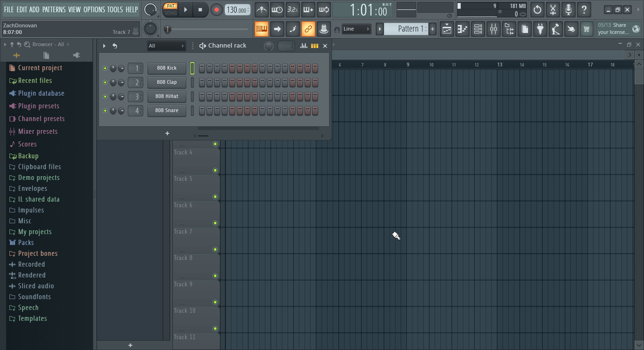Open the touch controller hand icon
Screen dimensions: 644x350
click(x=571, y=29)
